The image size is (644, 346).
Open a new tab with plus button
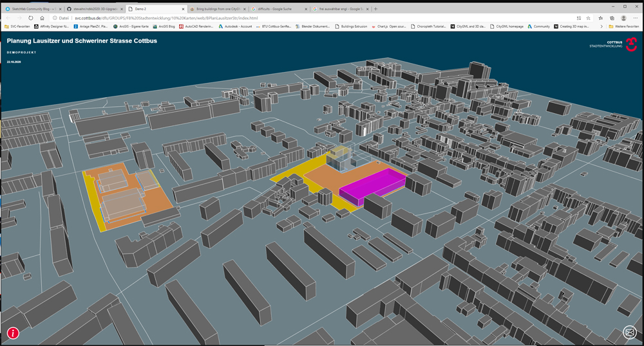tap(376, 8)
